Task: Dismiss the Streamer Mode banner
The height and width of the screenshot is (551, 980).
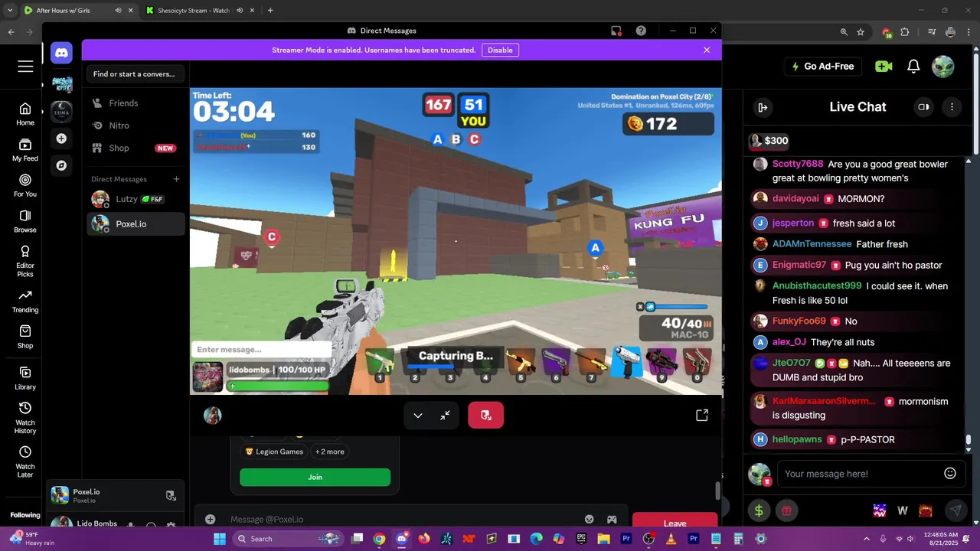Action: [x=707, y=50]
